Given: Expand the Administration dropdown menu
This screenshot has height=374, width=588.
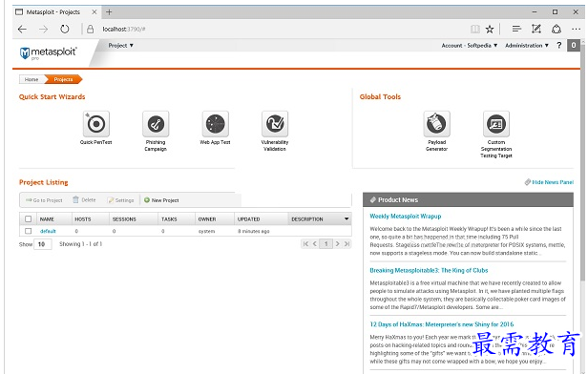Looking at the screenshot, I should click(527, 46).
